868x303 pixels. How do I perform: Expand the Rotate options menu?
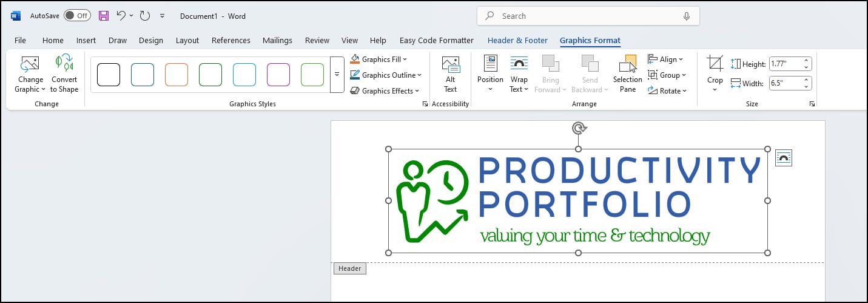pos(667,91)
